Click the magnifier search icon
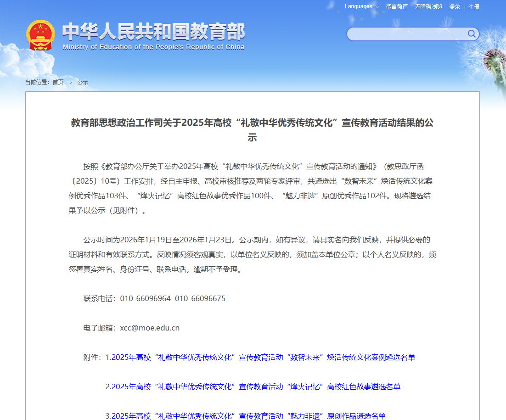The image size is (506, 420). tap(472, 34)
